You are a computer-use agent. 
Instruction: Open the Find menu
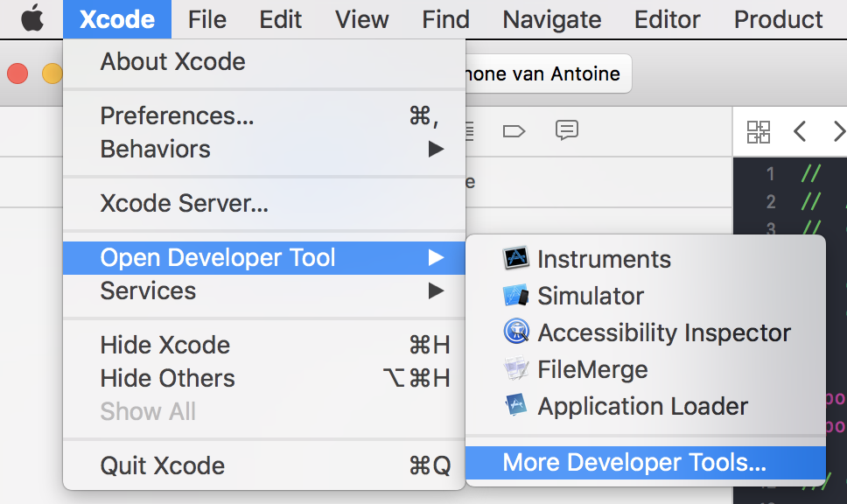445,19
